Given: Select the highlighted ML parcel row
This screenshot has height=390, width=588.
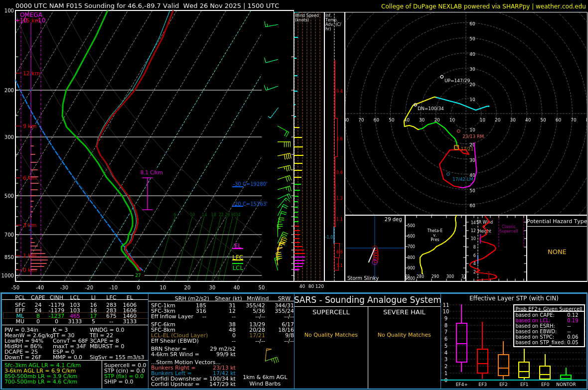Looking at the screenshot, I should 75,316.
